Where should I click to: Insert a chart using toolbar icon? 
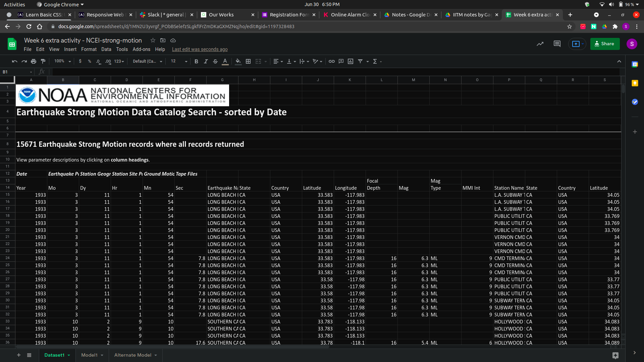tap(351, 61)
